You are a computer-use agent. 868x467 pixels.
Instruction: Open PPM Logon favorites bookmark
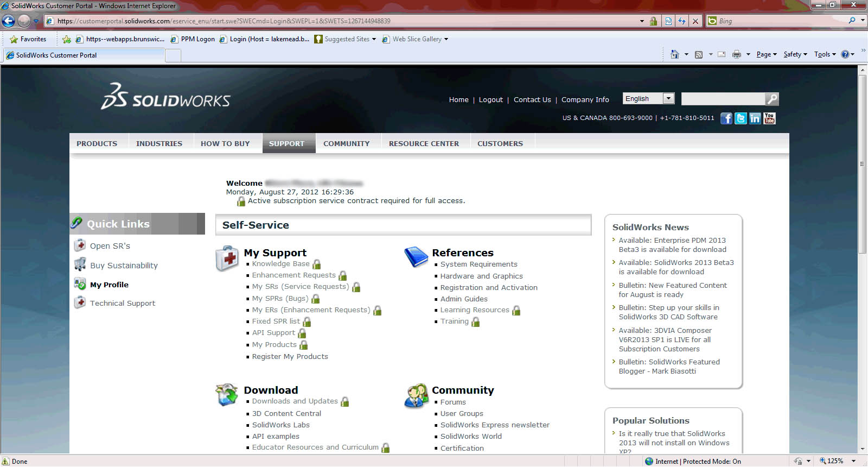tap(193, 39)
